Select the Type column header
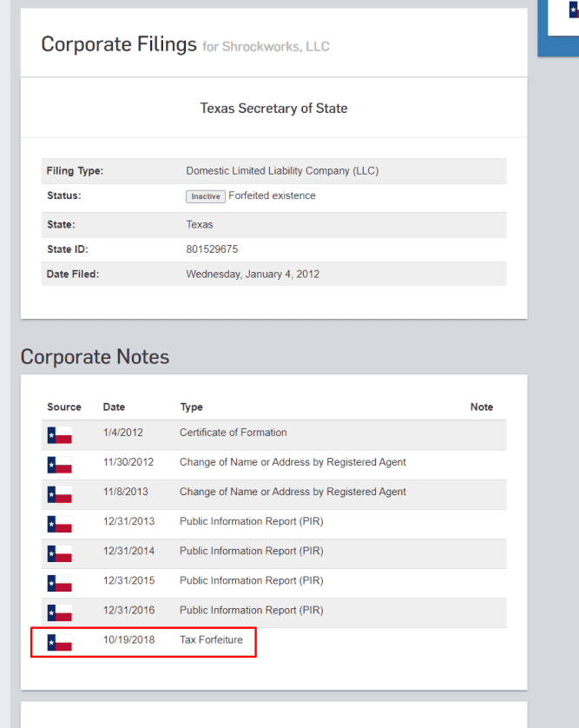Screen dimensions: 579x728 click(192, 407)
